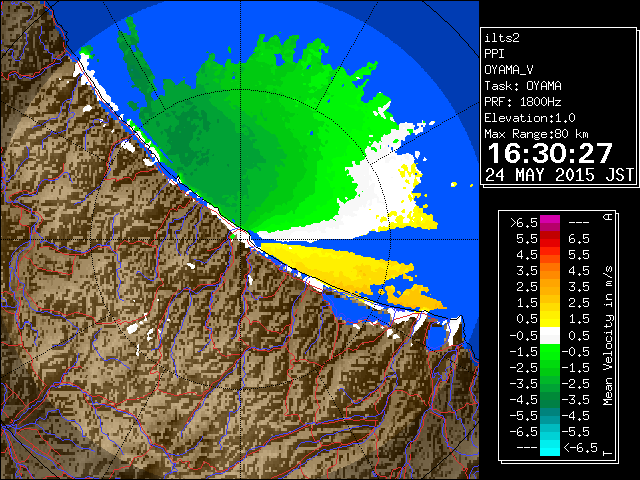Click the '>6.5' legend label
640x480 pixels.
(x=524, y=223)
